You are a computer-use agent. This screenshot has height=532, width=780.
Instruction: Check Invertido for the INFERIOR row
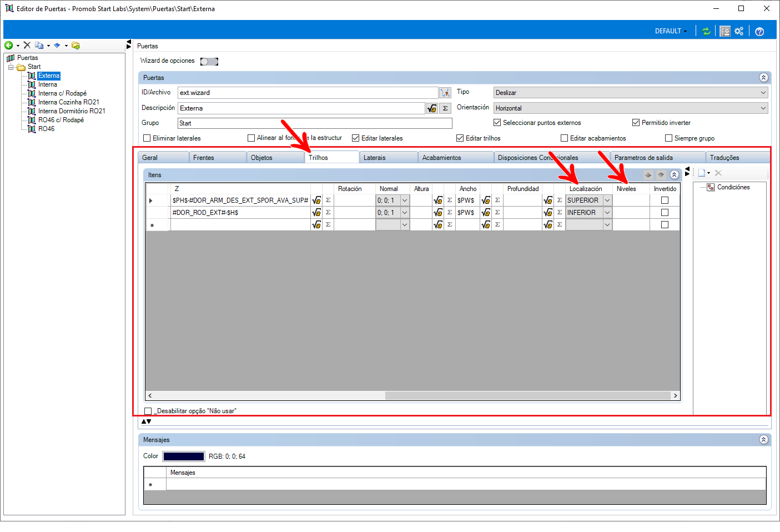665,213
